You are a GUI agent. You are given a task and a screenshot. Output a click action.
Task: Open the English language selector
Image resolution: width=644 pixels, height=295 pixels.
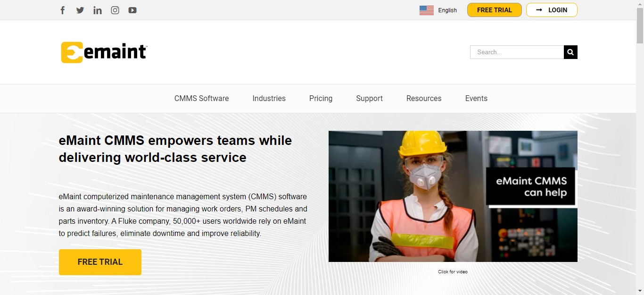coord(447,10)
